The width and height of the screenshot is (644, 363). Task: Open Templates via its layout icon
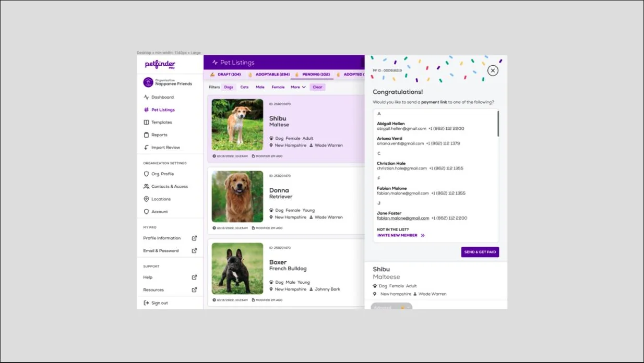pyautogui.click(x=146, y=122)
